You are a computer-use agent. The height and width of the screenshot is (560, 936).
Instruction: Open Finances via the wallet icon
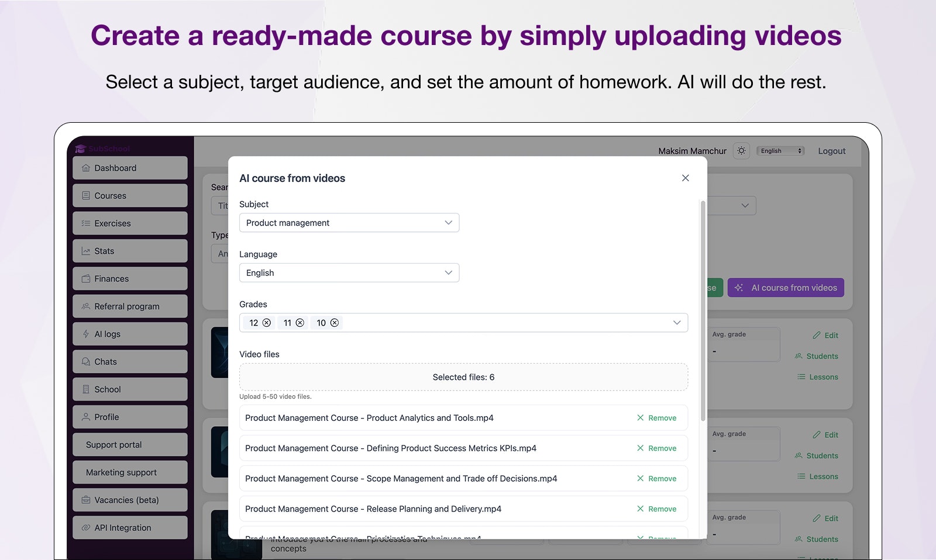click(85, 278)
